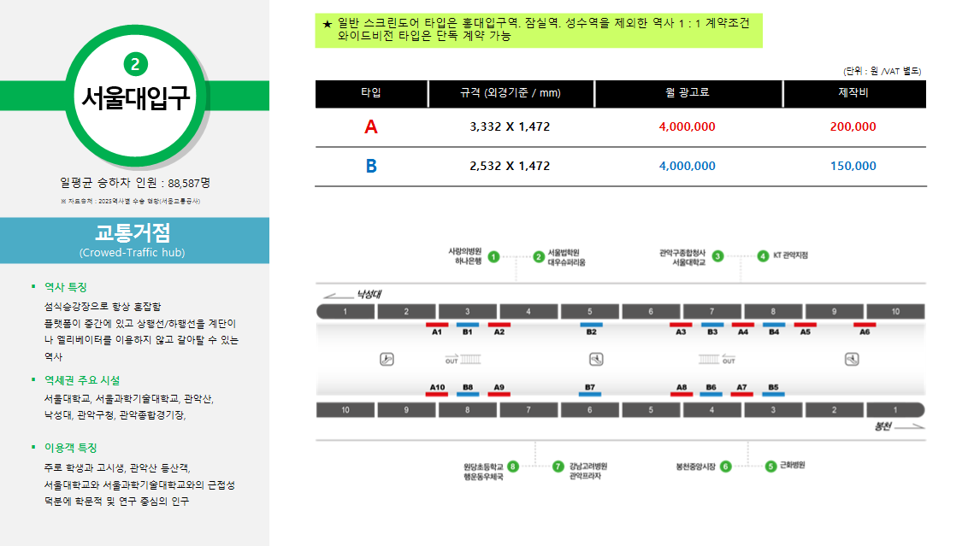This screenshot has height=546, width=980.
Task: Select the blue B7 ad position marker
Action: tap(590, 394)
